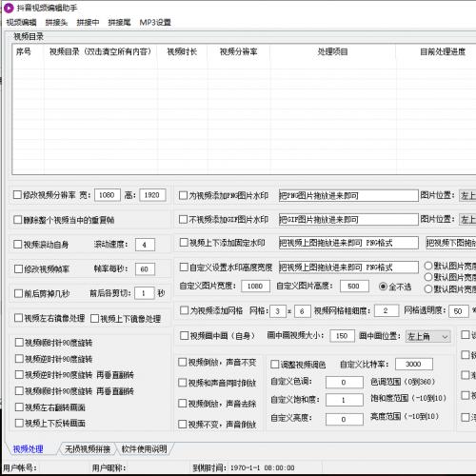Enable 视频上下添加固定水印 checkbox
Image resolution: width=476 pixels, height=476 pixels.
[x=184, y=243]
